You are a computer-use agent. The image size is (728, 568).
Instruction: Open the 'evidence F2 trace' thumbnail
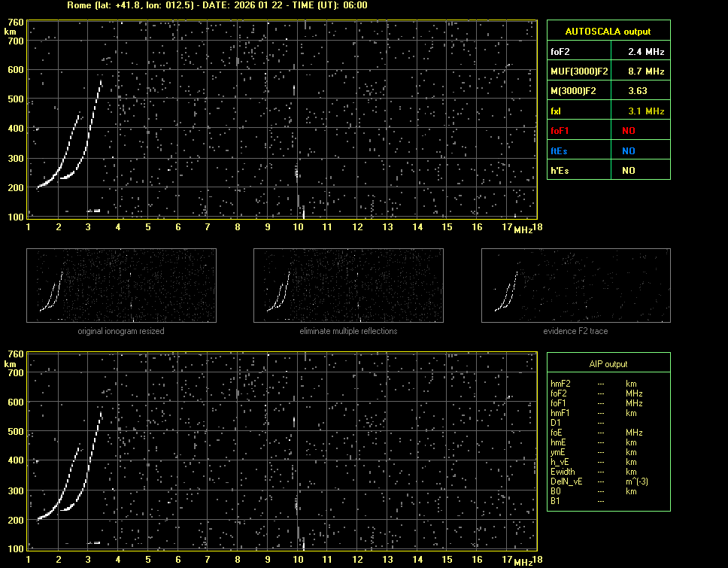[575, 285]
